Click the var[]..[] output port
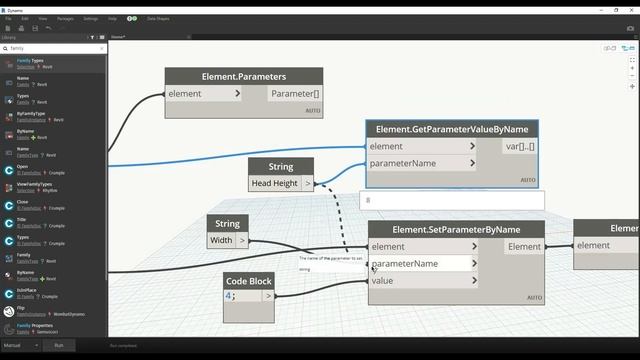Viewport: 640px width, 360px height. point(520,146)
